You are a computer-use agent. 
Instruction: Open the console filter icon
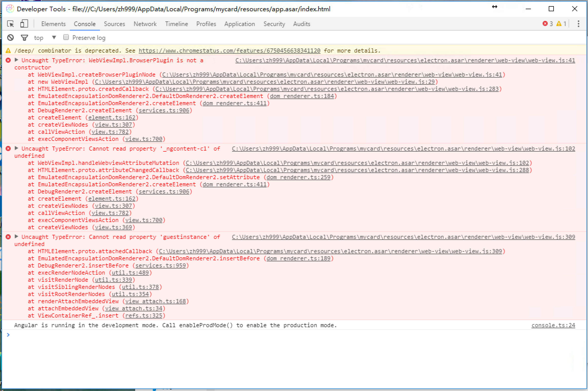coord(24,38)
